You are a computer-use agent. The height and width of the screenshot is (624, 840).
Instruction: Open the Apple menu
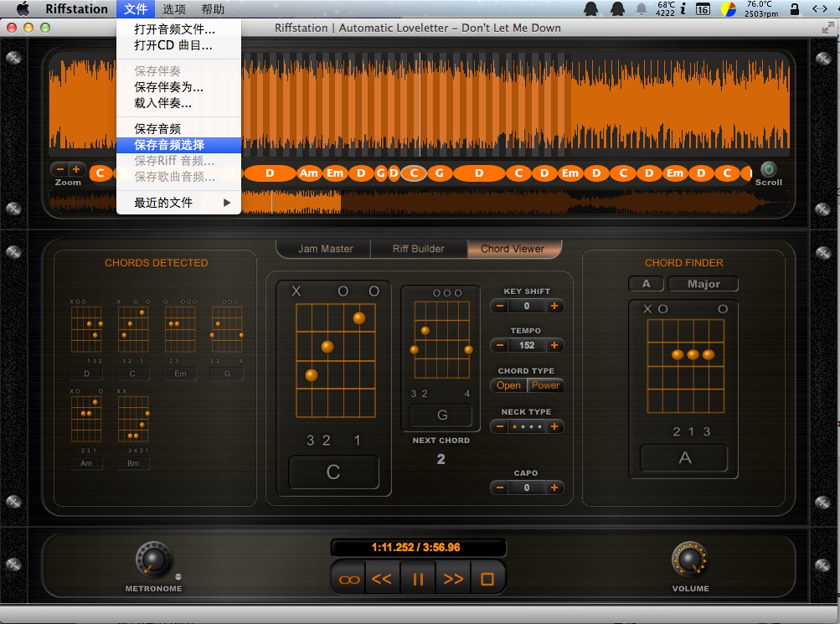coord(23,9)
